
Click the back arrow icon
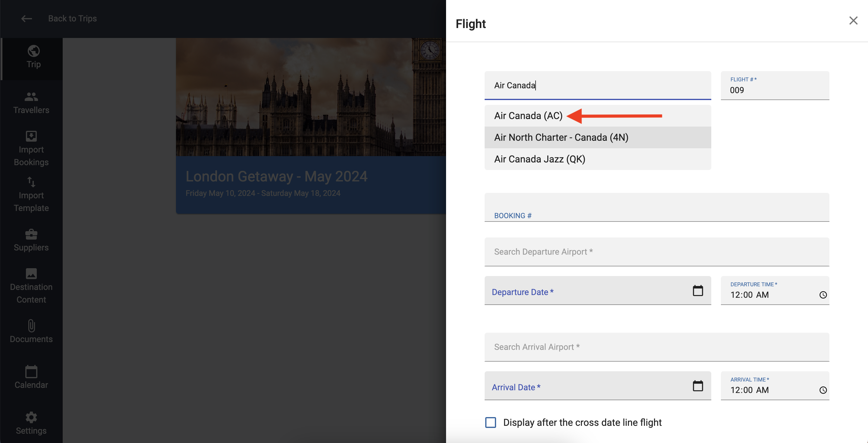[x=27, y=18]
